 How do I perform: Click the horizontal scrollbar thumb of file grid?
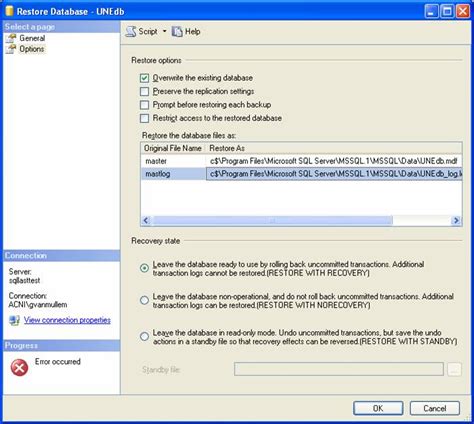tap(272, 220)
